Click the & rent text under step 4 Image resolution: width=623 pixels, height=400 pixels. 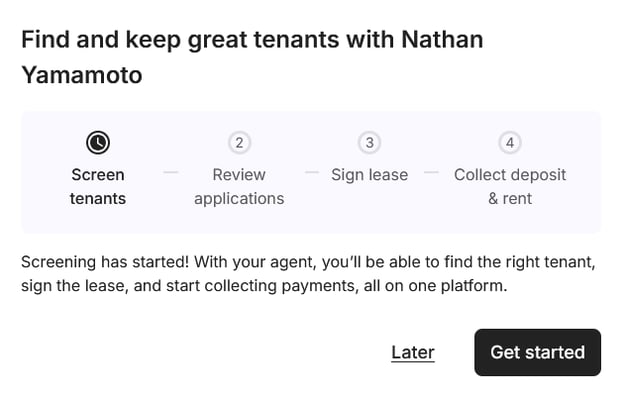pos(510,199)
